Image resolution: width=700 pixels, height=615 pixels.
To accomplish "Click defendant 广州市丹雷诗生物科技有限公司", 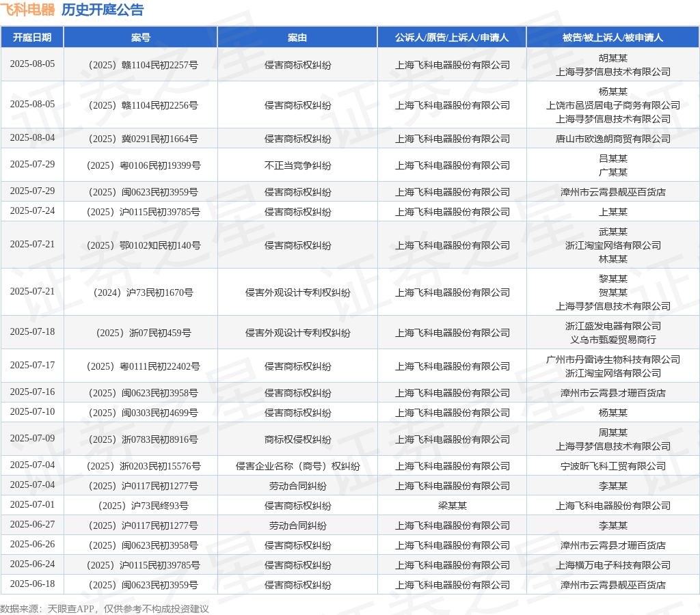I will pos(613,359).
